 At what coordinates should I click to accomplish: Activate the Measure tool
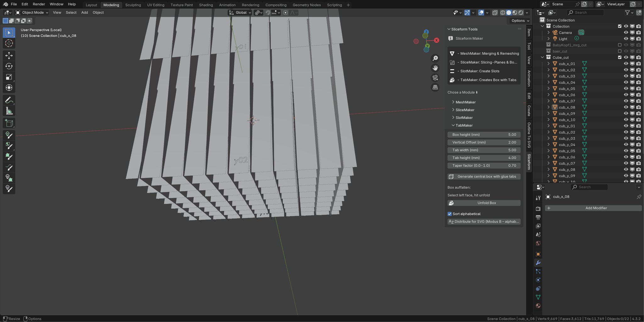tap(9, 110)
